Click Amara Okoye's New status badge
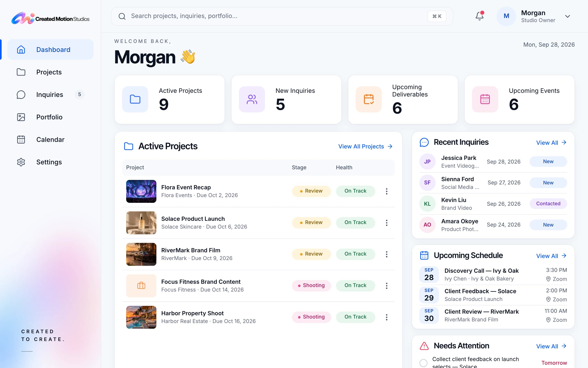 tap(548, 225)
